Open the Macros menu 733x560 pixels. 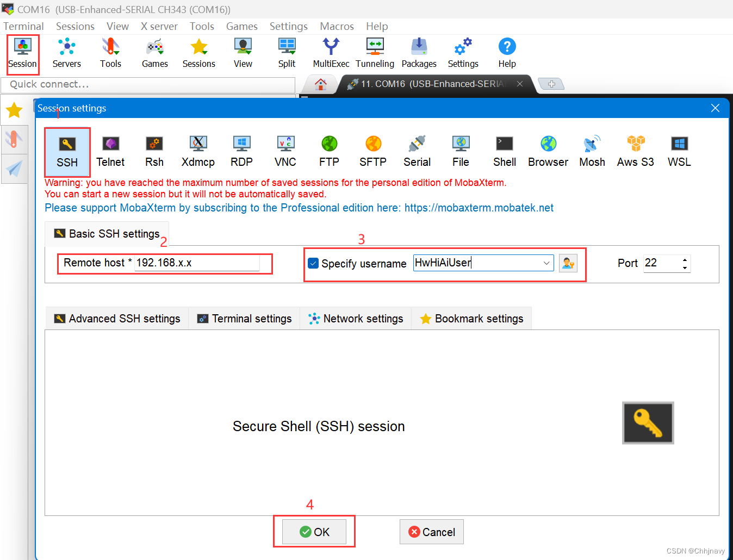(x=337, y=26)
